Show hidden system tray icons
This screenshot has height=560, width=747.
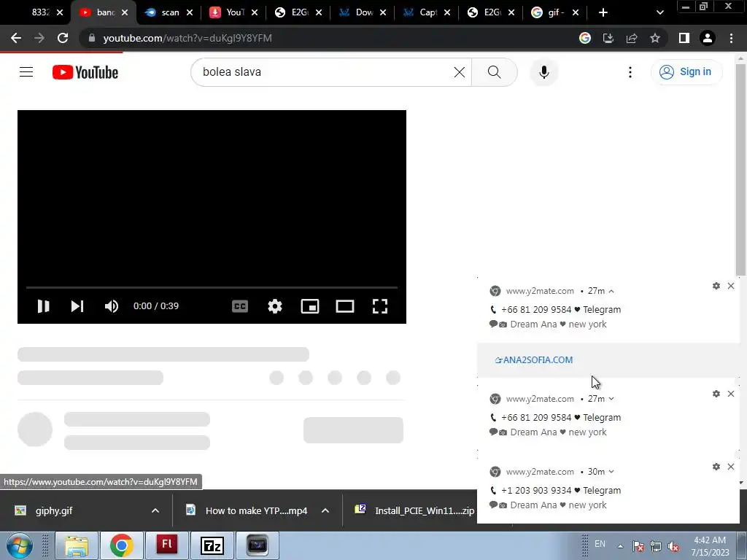point(620,545)
